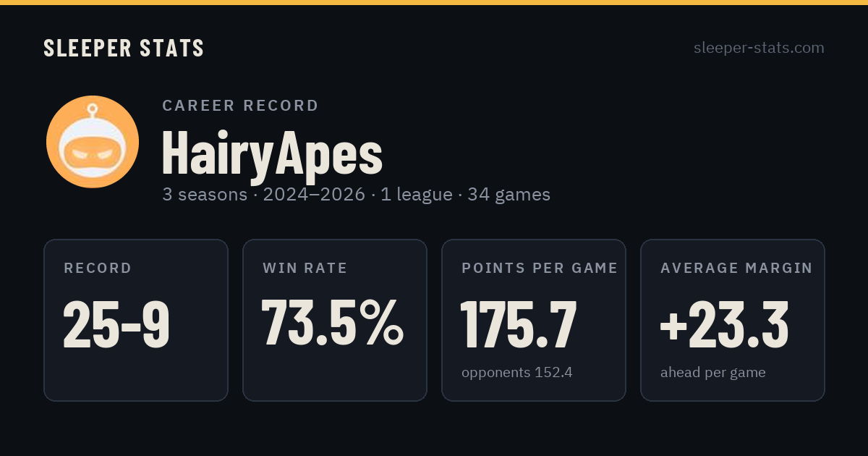This screenshot has height=456, width=868.
Task: Click the 73.5% win rate value
Action: pos(332,324)
